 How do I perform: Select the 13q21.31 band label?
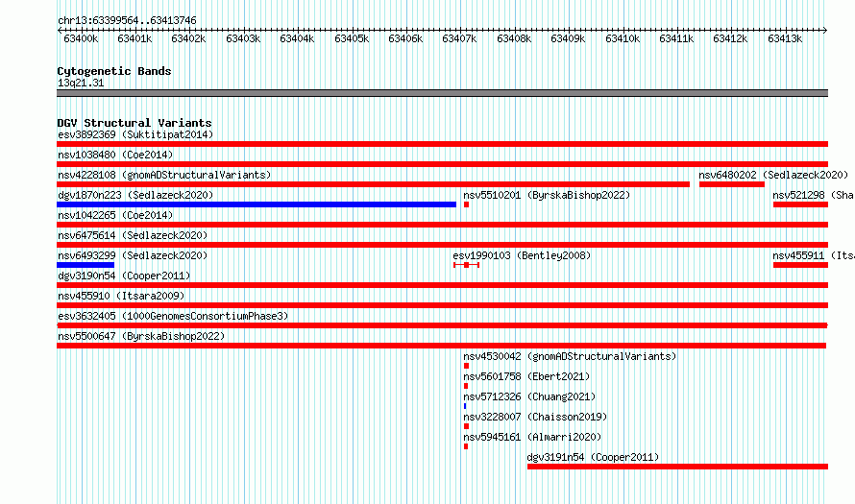pos(81,83)
